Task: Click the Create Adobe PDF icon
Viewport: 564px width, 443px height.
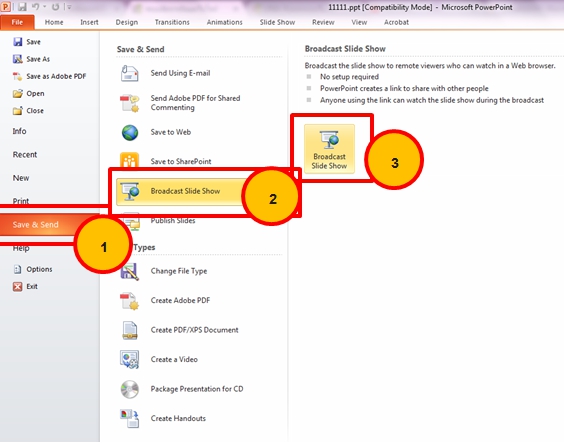Action: point(130,301)
